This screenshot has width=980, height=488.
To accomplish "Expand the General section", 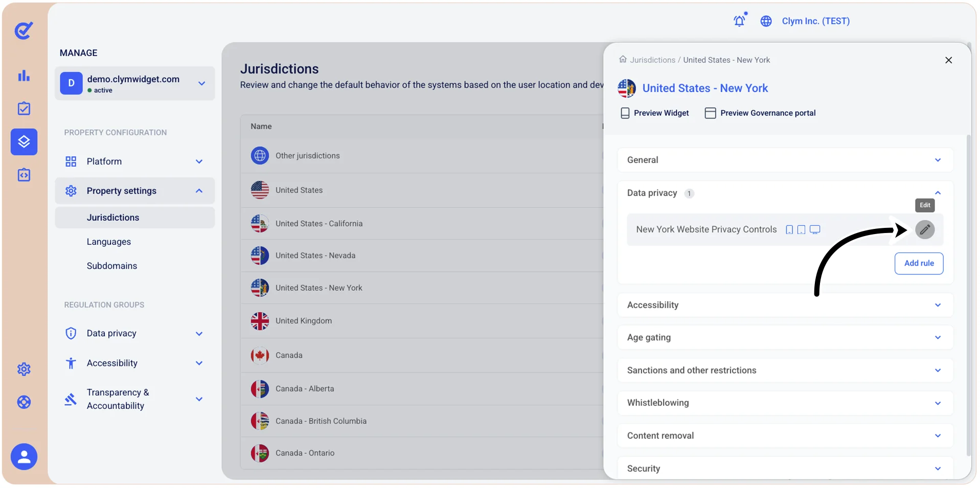I will pos(785,160).
